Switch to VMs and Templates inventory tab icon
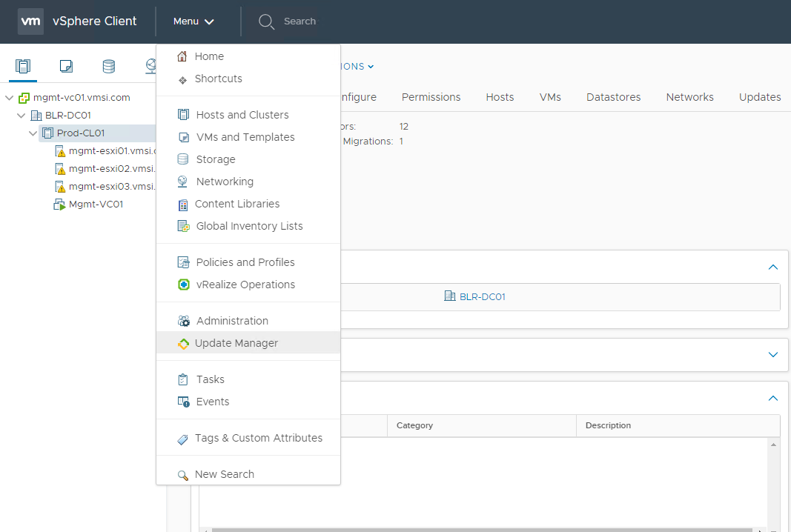Image resolution: width=791 pixels, height=532 pixels. 66,67
